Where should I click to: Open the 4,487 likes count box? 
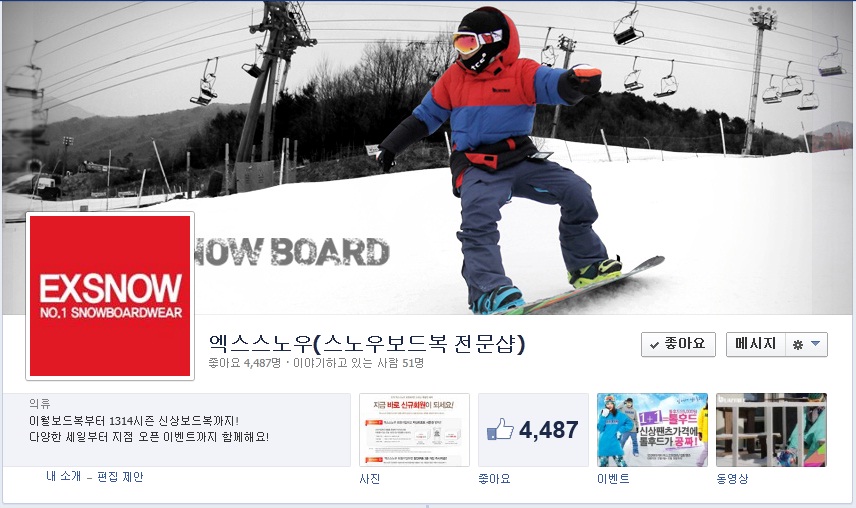point(533,430)
